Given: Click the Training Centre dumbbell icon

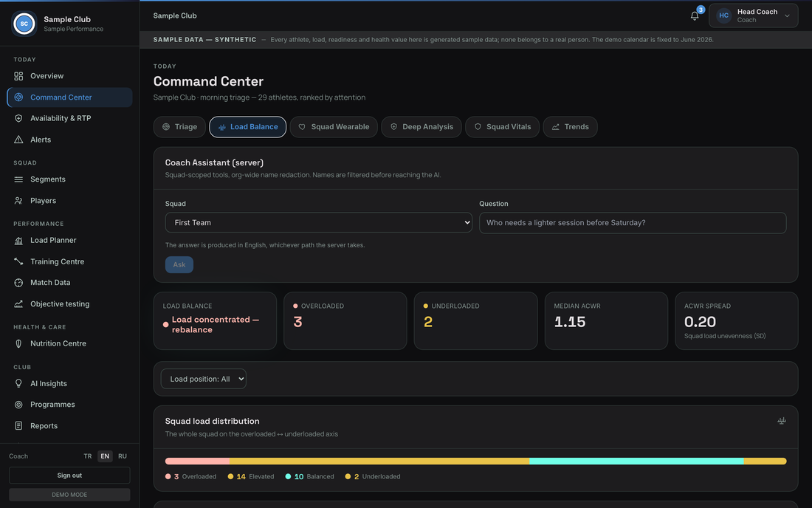Looking at the screenshot, I should tap(18, 261).
